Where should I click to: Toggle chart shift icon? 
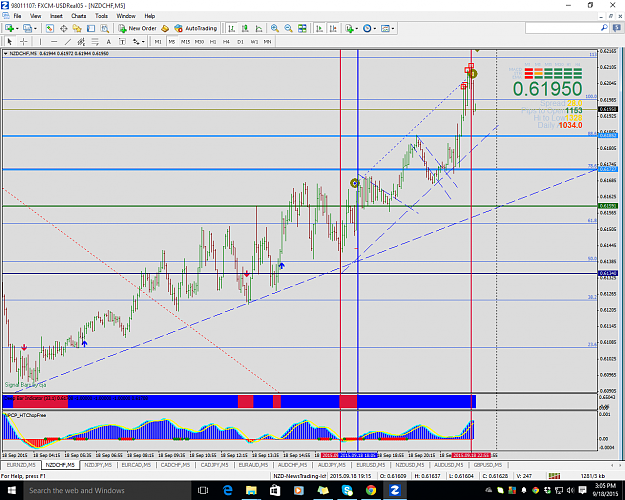333,28
